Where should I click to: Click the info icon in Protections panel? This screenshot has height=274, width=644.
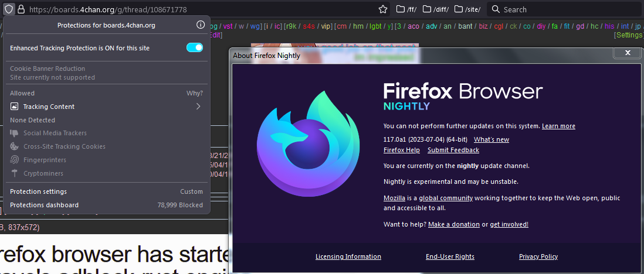pos(201,25)
